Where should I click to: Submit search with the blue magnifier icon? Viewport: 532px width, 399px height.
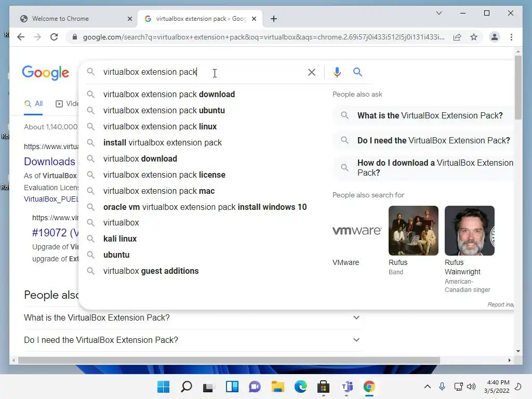click(x=357, y=72)
